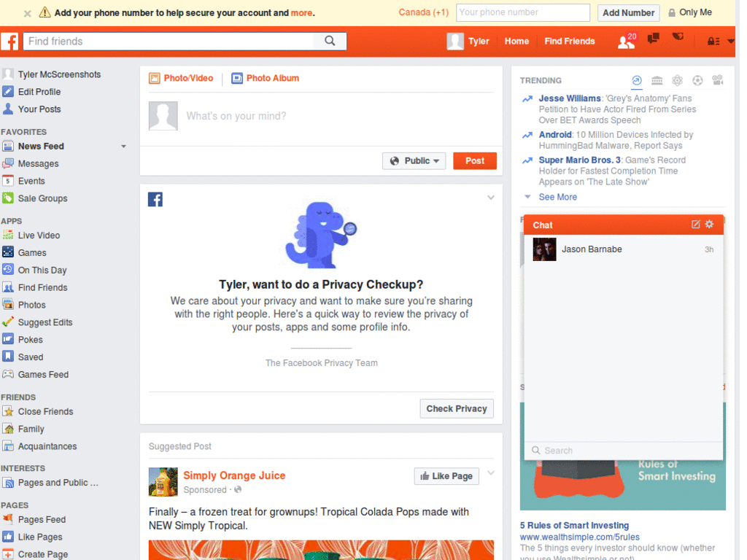Click the Facebook logo icon in header
747x560 pixels.
9,42
